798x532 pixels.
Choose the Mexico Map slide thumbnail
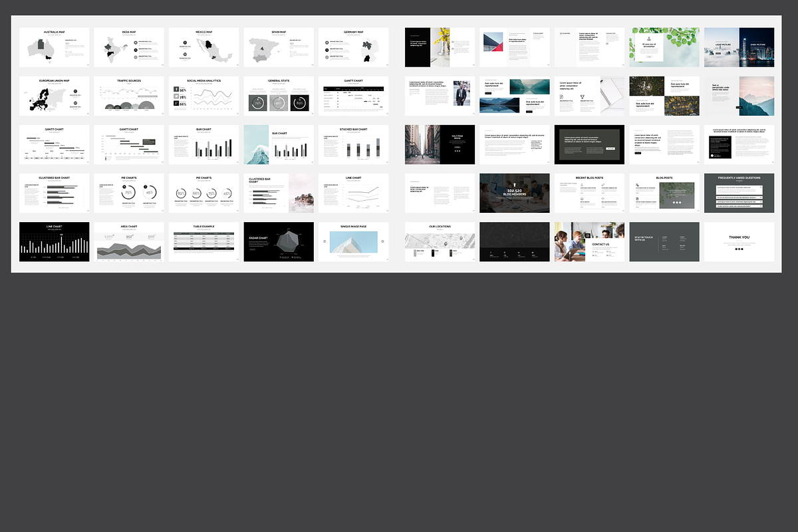[204, 47]
